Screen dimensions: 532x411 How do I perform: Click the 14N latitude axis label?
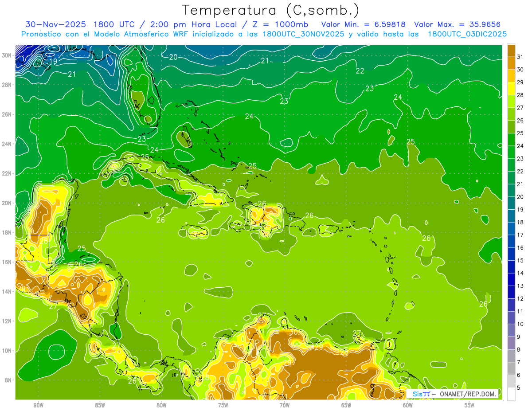tap(7, 292)
